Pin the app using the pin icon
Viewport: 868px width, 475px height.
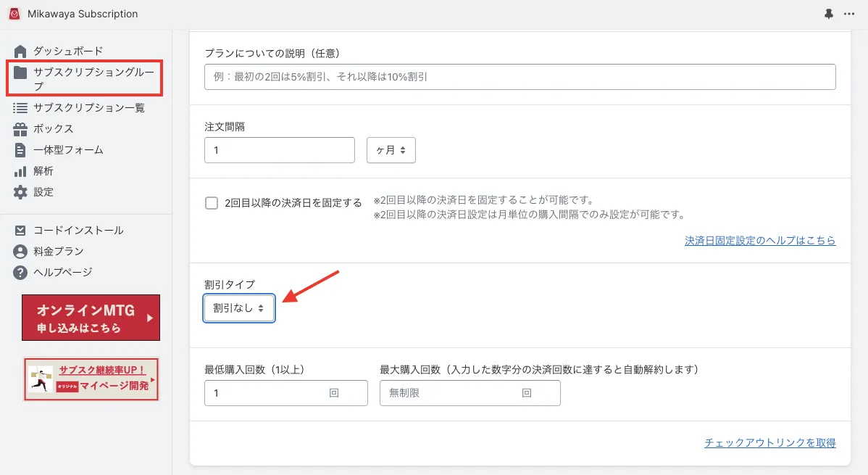829,14
